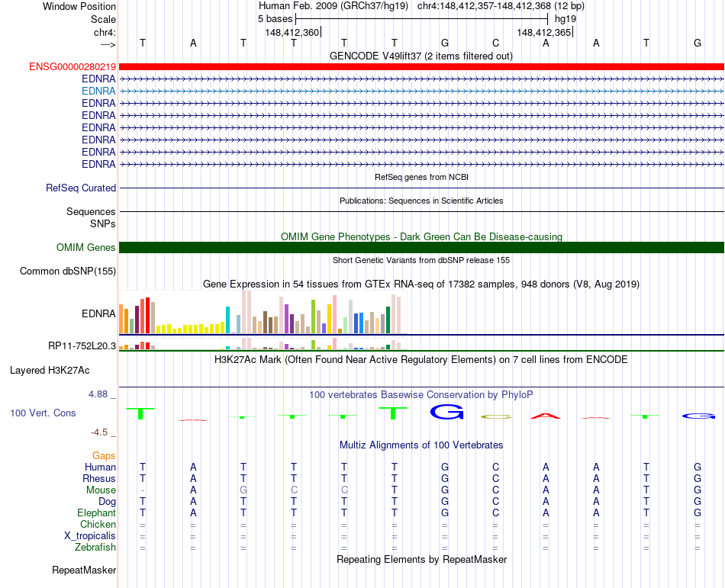Click the Human Feb. 2009 (GRCh37/hg19) text
The width and height of the screenshot is (725, 588).
tap(333, 6)
